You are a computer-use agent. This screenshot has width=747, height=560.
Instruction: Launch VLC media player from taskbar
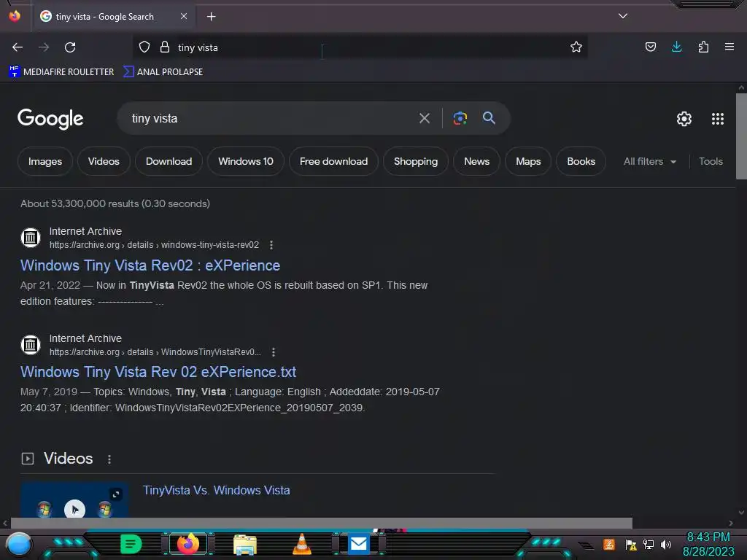tap(302, 544)
